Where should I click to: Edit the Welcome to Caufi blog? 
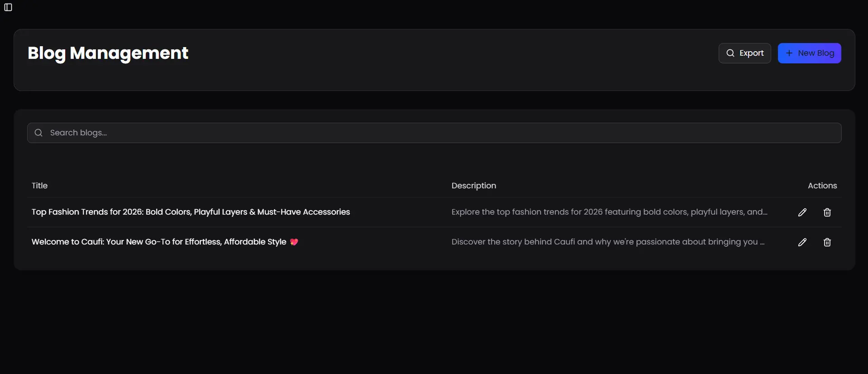[x=802, y=242]
